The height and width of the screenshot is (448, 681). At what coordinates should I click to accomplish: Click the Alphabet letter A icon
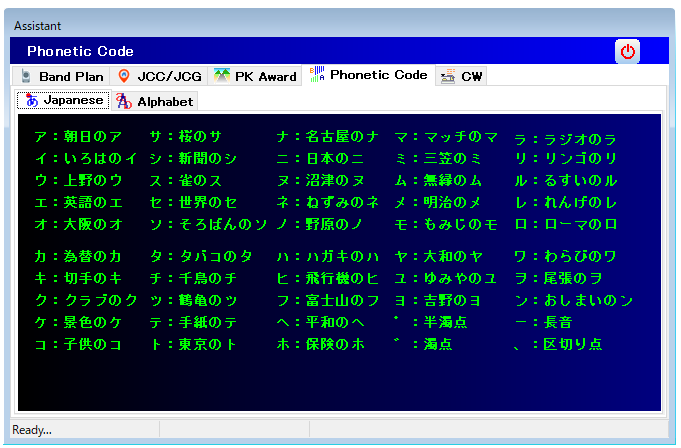point(124,101)
